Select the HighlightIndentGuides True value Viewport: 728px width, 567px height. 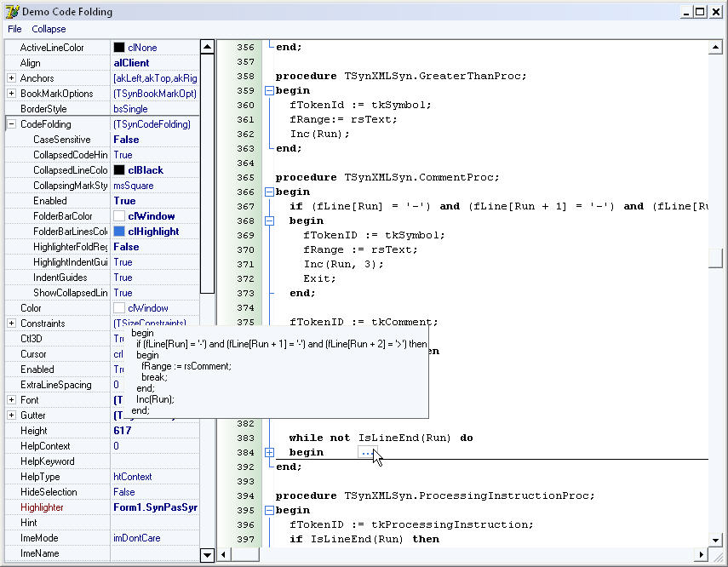pos(123,262)
